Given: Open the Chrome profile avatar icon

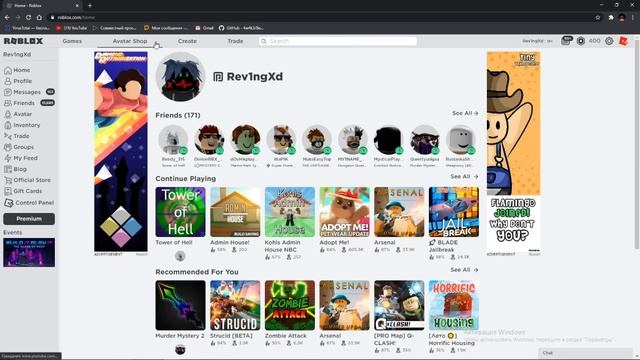Looking at the screenshot, I should click(x=622, y=18).
